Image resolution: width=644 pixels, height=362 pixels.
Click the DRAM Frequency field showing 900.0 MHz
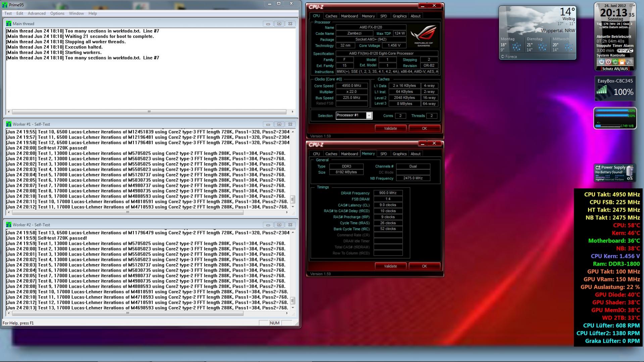(x=388, y=193)
